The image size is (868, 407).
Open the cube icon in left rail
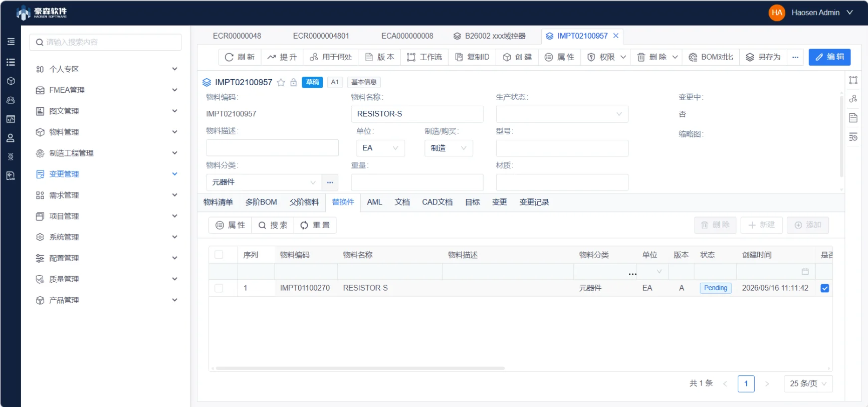point(11,81)
